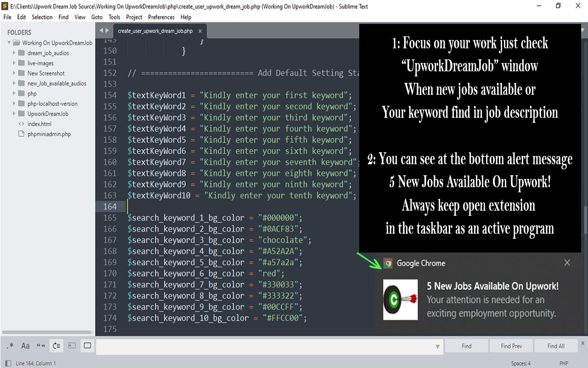
Task: Click the $textKeyWord1 variable on line 154
Action: pyautogui.click(x=157, y=95)
